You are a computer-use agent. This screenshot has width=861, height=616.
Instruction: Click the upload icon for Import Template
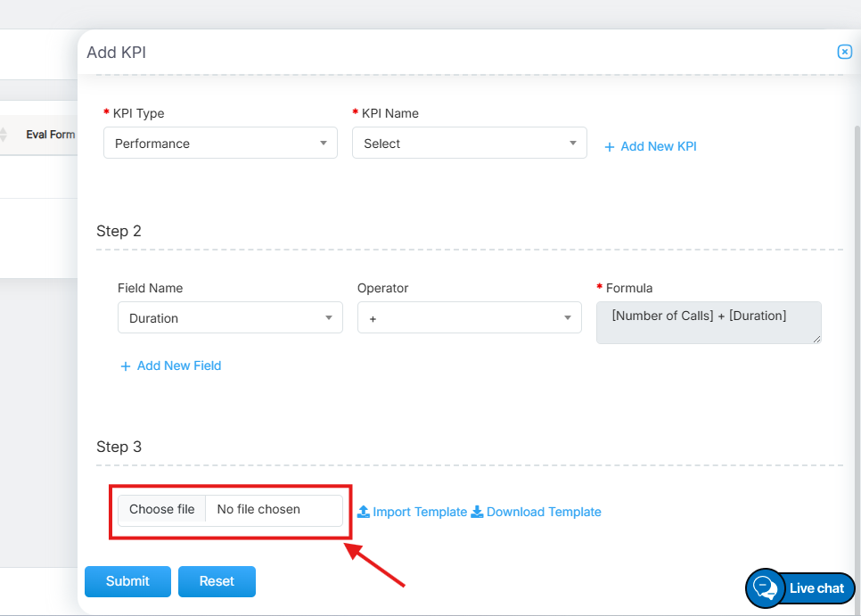[364, 512]
